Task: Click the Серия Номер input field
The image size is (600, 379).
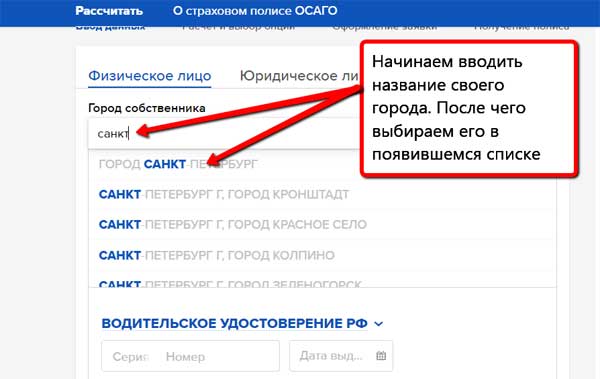Action: 191,356
